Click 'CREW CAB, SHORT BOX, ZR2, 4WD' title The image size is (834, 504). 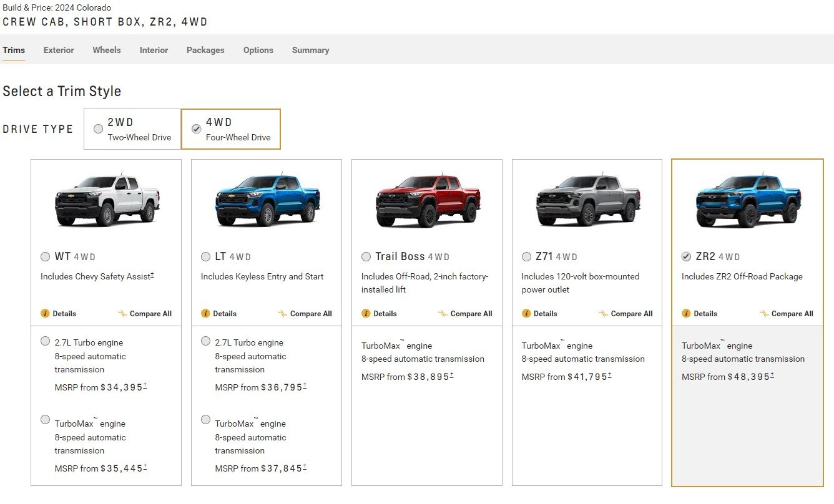(x=105, y=22)
